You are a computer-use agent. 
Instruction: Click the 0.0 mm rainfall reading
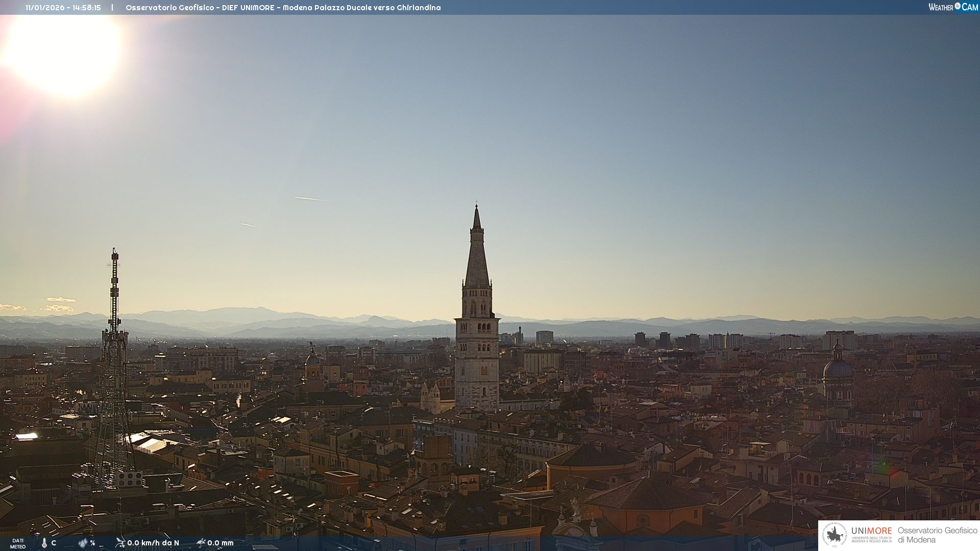[x=220, y=543]
